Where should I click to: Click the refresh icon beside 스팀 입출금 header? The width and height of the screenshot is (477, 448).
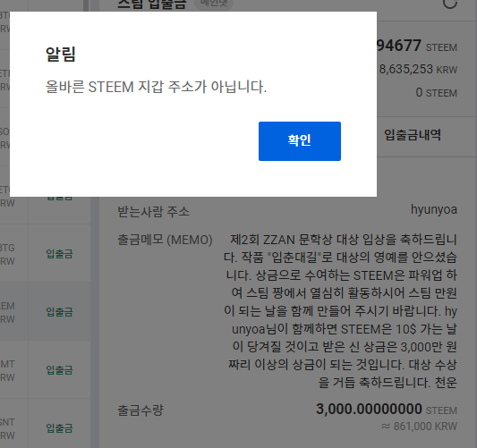(x=450, y=4)
